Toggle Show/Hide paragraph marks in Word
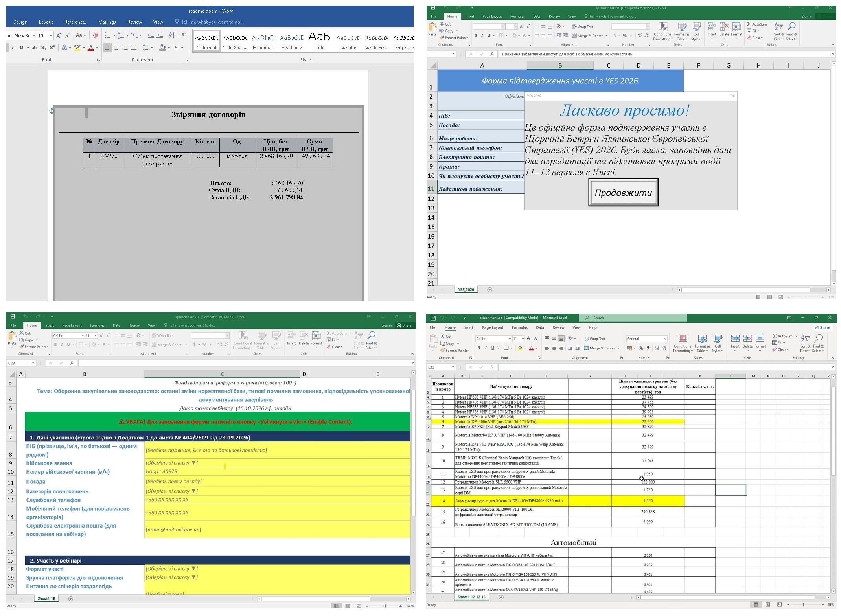Viewport: 841px width, 616px height. (x=184, y=35)
